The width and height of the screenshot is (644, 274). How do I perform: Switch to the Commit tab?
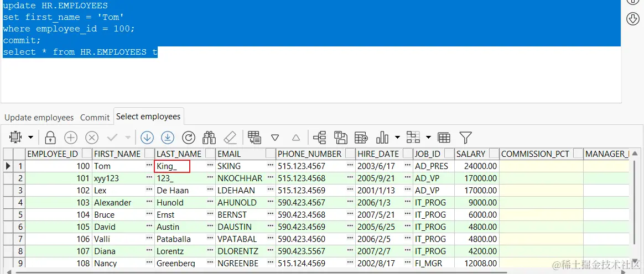(95, 118)
